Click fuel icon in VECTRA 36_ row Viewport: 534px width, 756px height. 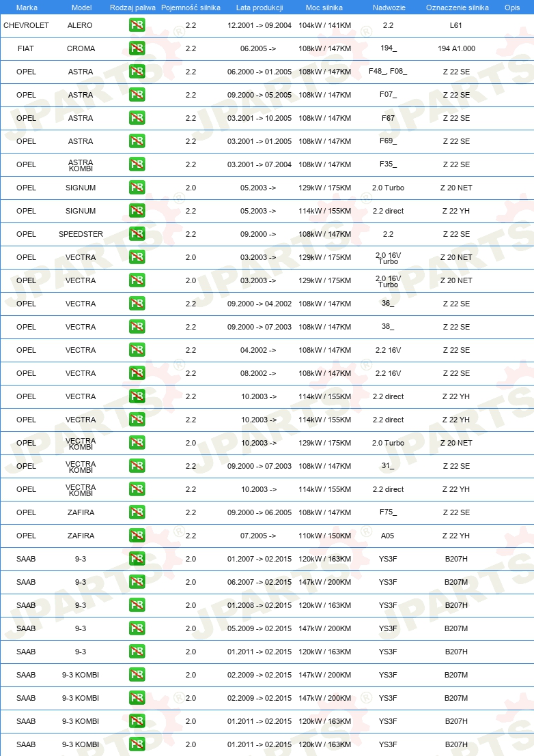[x=137, y=303]
